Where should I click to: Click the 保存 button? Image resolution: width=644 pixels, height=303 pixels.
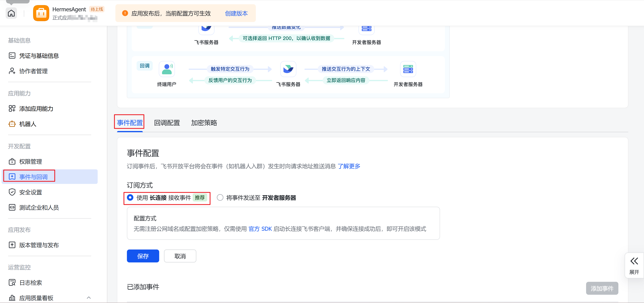(143, 256)
